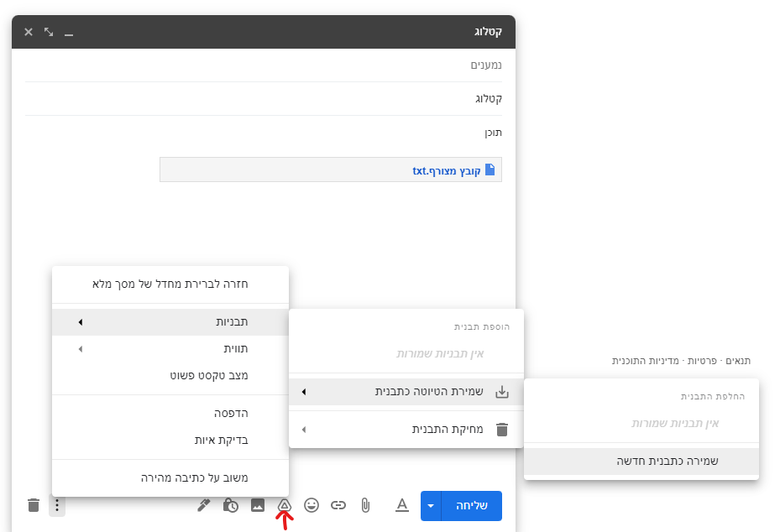Open the three-dot more options button
775x532 pixels.
57,505
